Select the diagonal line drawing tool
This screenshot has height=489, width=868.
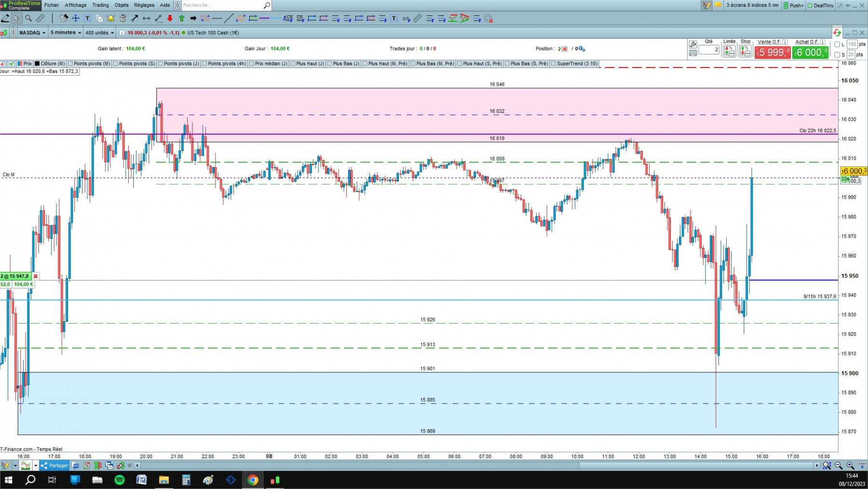click(x=229, y=18)
